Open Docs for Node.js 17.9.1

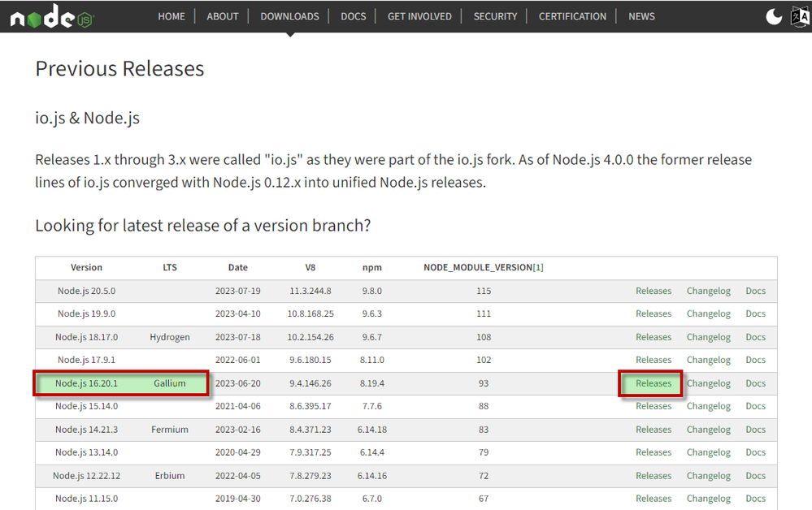[756, 360]
